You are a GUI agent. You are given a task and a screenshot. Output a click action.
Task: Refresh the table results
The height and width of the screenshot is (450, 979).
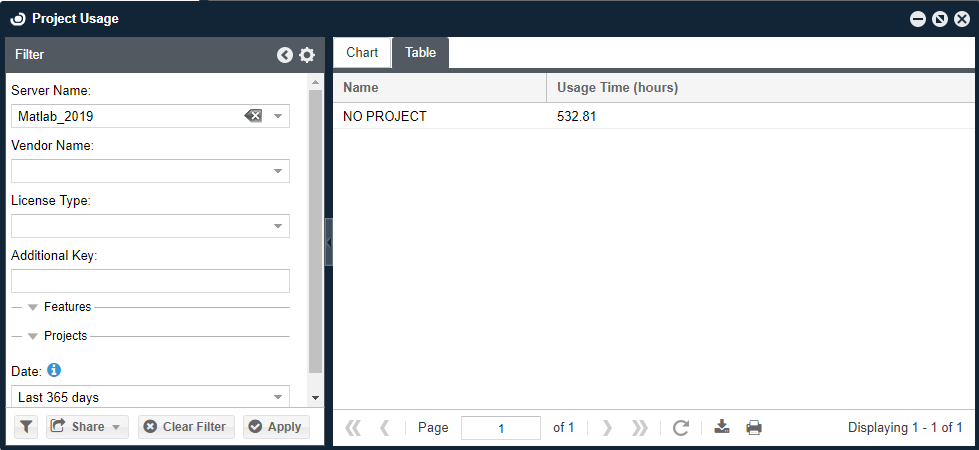[681, 428]
